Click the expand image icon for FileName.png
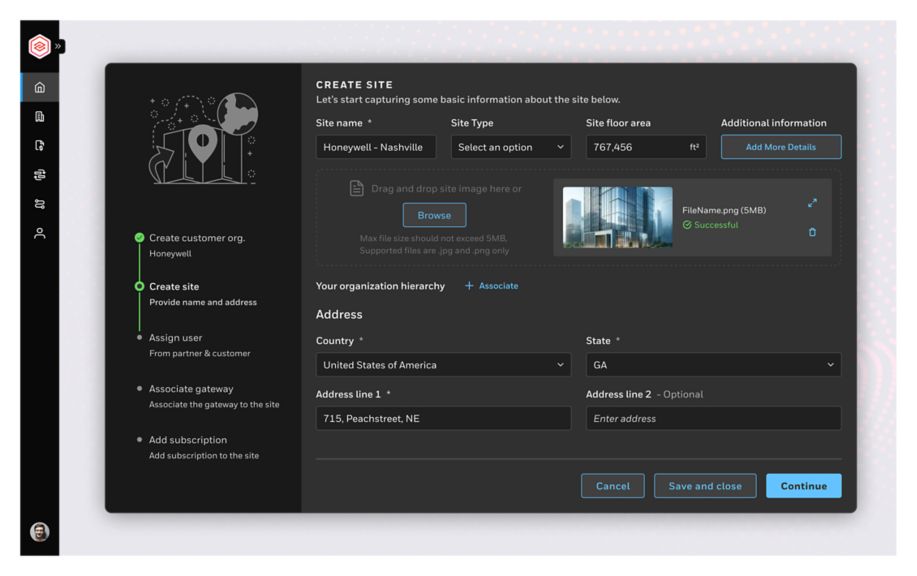Image resolution: width=917 pixels, height=576 pixels. (812, 203)
